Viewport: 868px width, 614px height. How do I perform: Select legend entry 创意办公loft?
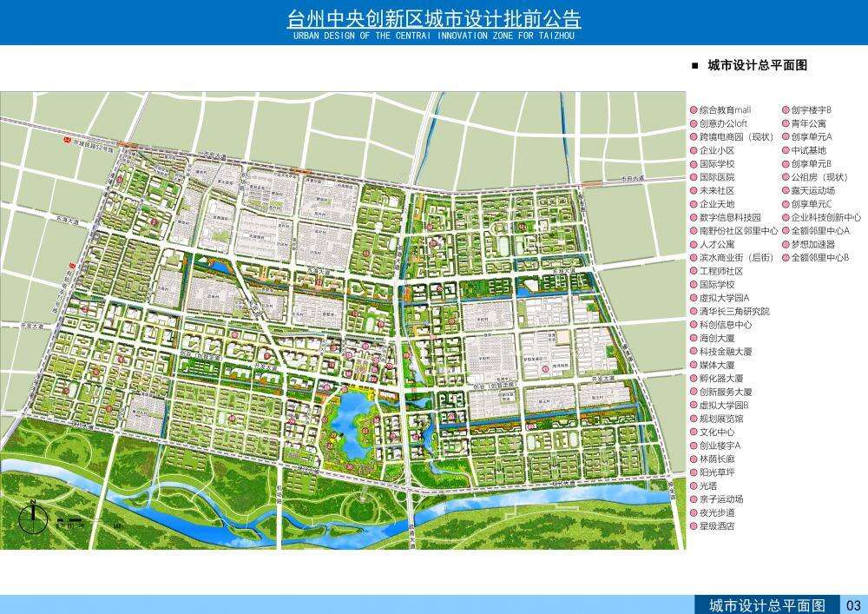pyautogui.click(x=719, y=123)
